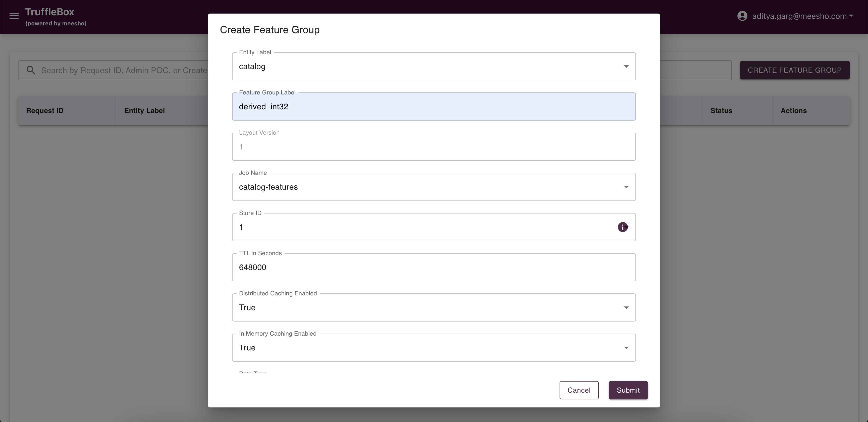
Task: Click the Cancel button
Action: [x=579, y=390]
